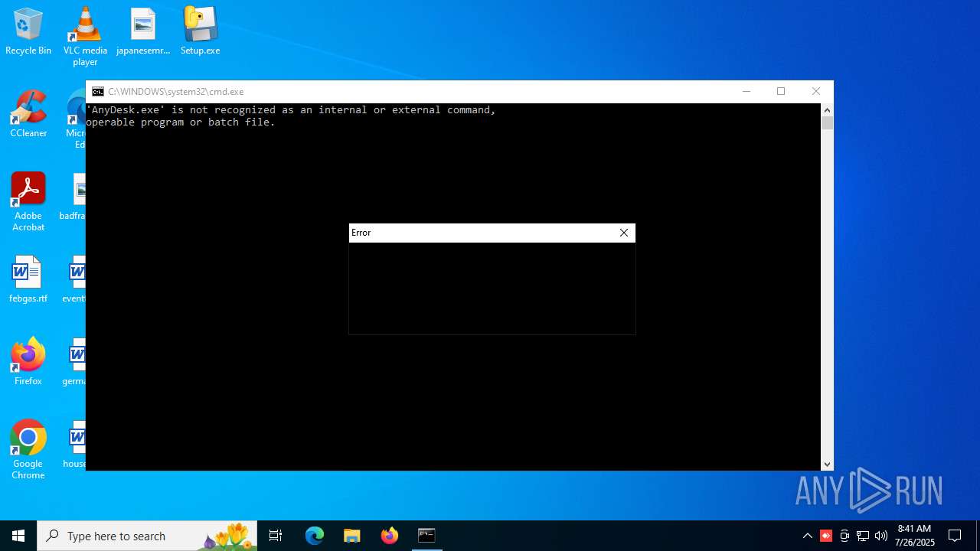Select the febgas.rtf document
980x551 pixels.
(28, 280)
